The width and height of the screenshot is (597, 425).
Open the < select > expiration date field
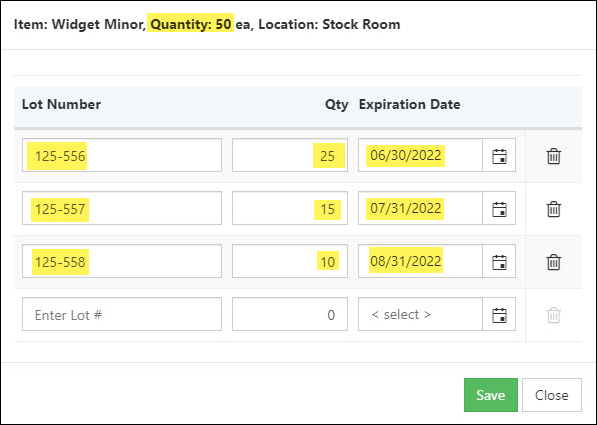420,314
